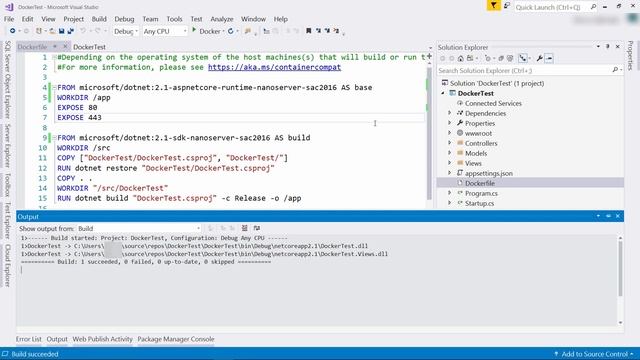Start debugging with the green Docker play button
The width and height of the screenshot is (640, 360).
point(194,30)
